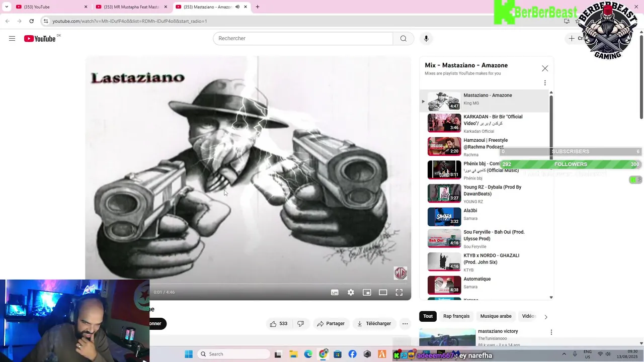
Task: Close the MR Mustapha browser tab
Action: click(x=166, y=7)
